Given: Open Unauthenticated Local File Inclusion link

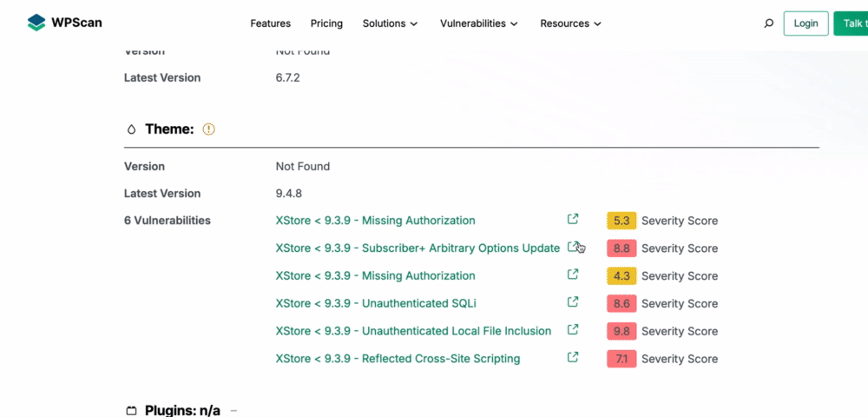Looking at the screenshot, I should (x=413, y=331).
